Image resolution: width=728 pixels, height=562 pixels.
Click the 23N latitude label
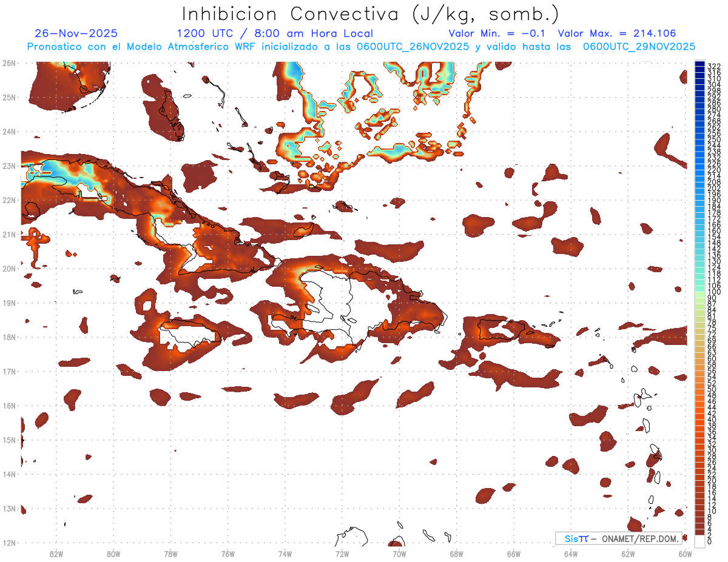[x=9, y=166]
